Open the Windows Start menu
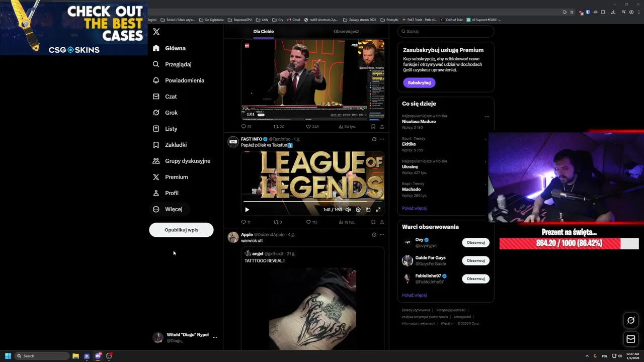Viewport: 644px width, 362px height. [8, 356]
